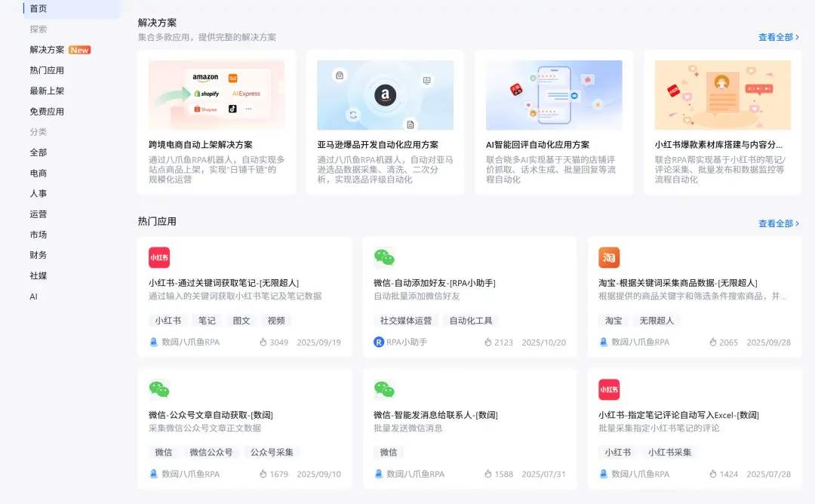815x504 pixels.
Task: Click the 公众号采集 tag
Action: point(272,452)
